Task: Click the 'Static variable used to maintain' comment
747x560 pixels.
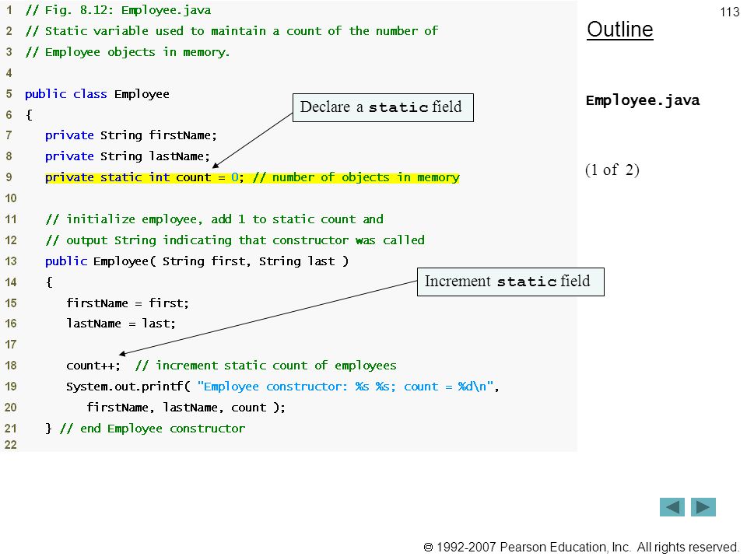Action: click(x=232, y=31)
